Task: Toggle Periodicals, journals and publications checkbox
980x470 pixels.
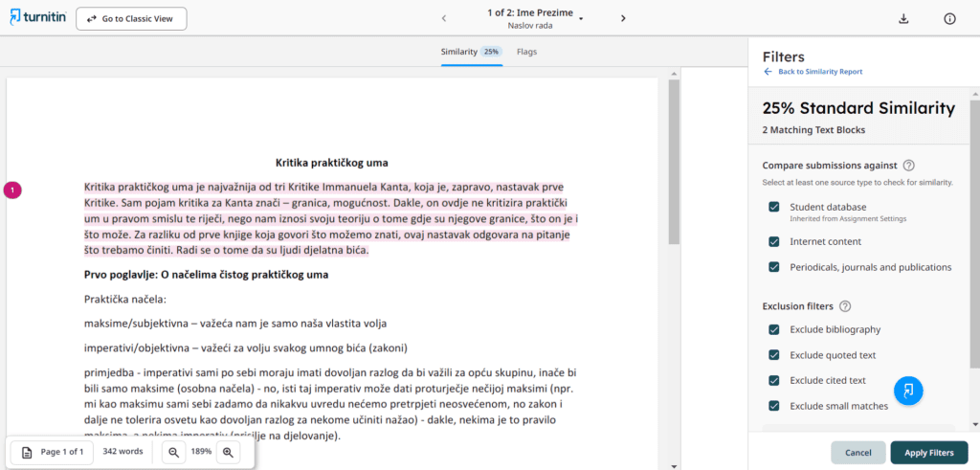Action: tap(773, 267)
